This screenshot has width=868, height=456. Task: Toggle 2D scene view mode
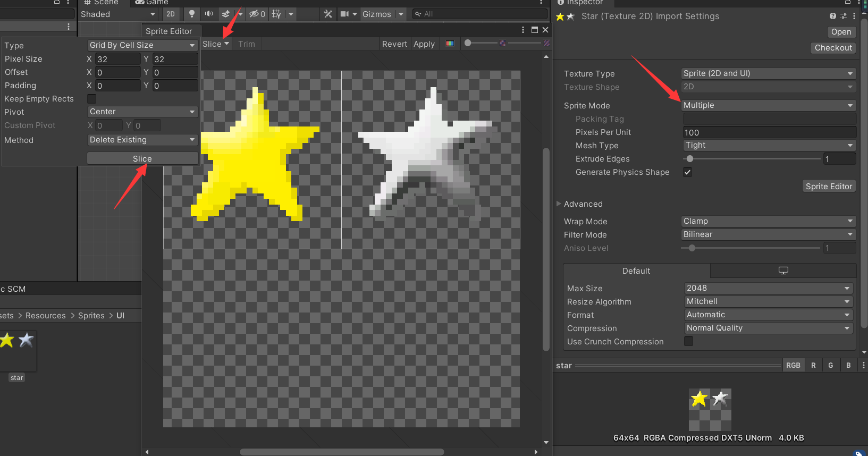[171, 14]
